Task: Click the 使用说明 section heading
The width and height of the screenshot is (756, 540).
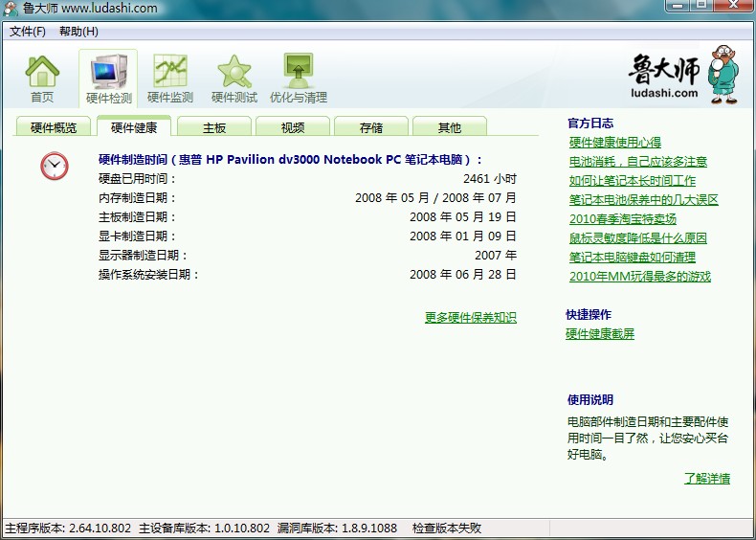Action: [x=590, y=399]
